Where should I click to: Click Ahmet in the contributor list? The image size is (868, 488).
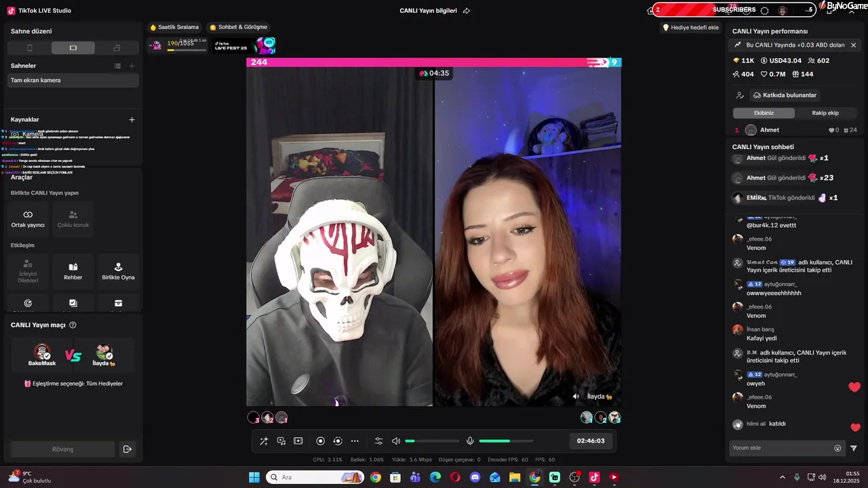769,130
